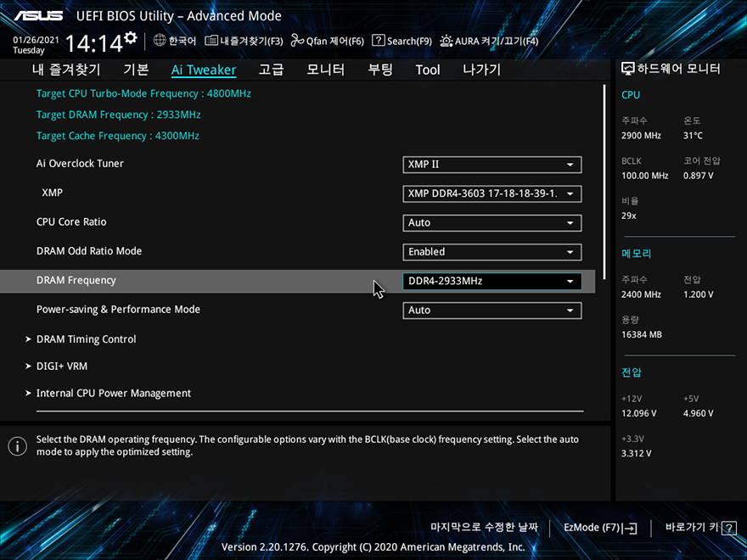
Task: Click +3.3V value 3.312 V
Action: click(636, 453)
